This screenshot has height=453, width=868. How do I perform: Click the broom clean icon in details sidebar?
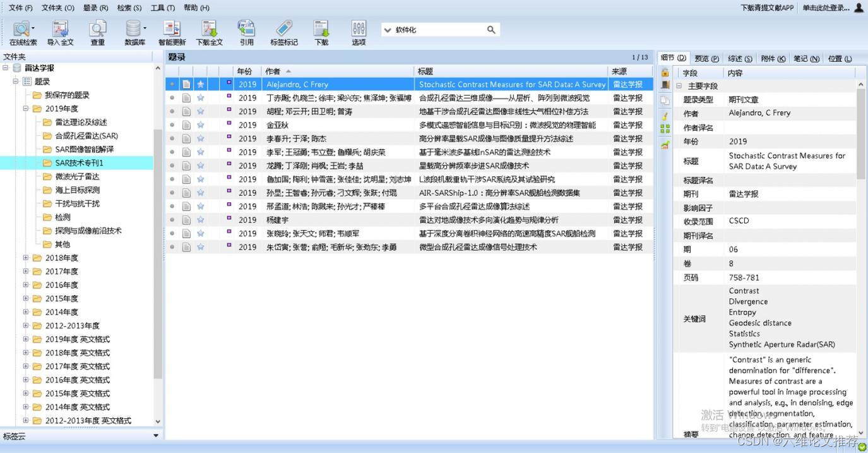coord(665,116)
